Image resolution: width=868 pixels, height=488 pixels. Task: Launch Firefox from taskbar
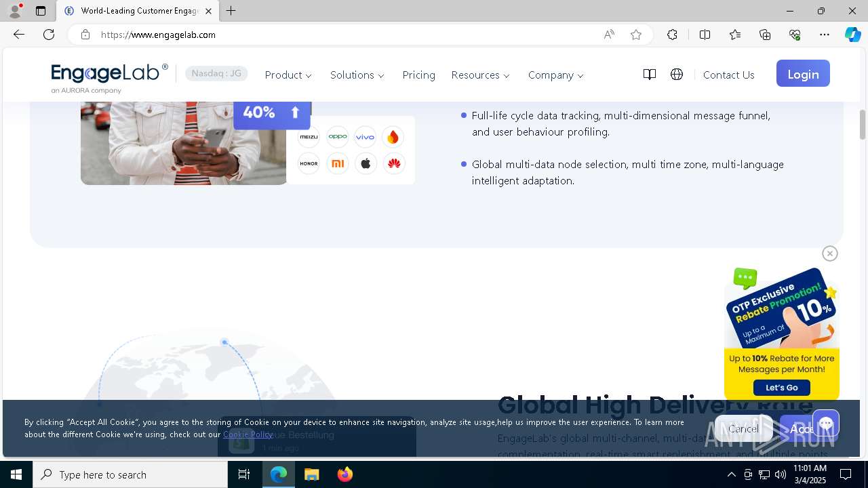tap(345, 474)
